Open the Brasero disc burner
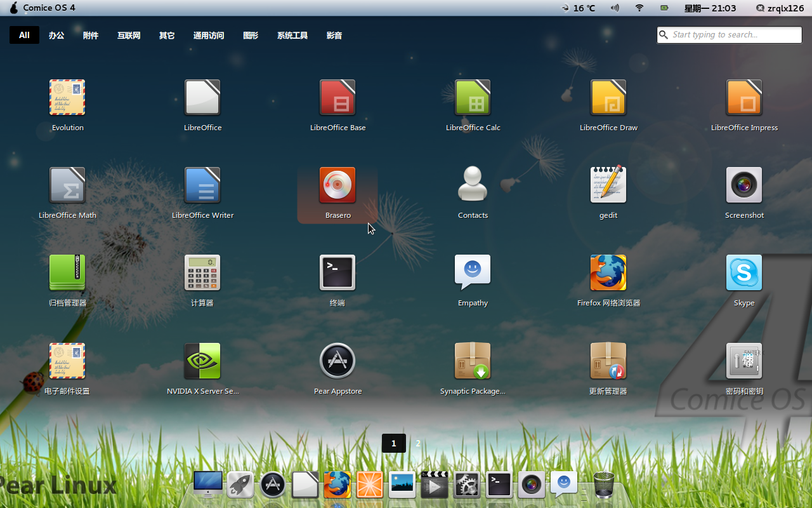 pos(337,185)
